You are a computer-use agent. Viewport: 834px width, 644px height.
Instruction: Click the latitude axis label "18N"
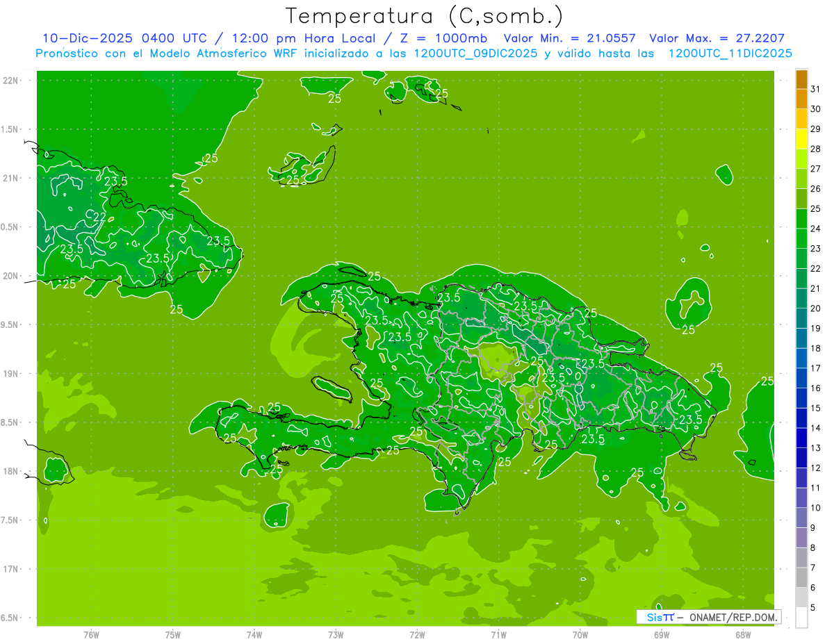[x=10, y=471]
